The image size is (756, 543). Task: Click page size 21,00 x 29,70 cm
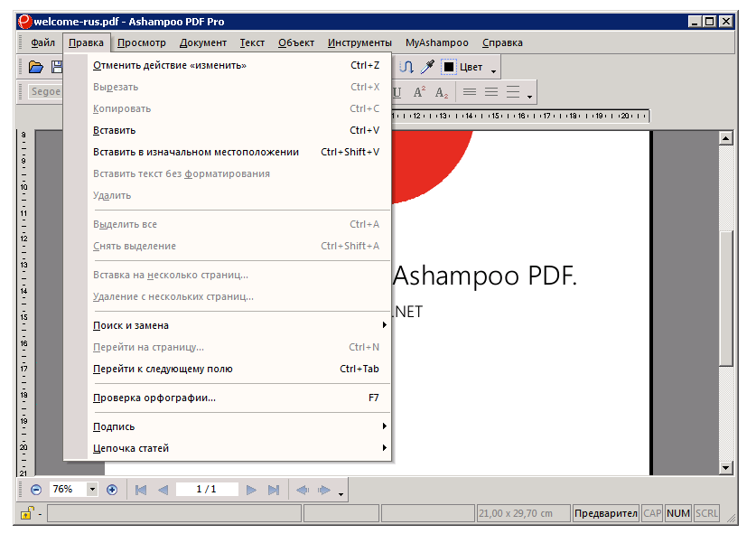[x=523, y=513]
